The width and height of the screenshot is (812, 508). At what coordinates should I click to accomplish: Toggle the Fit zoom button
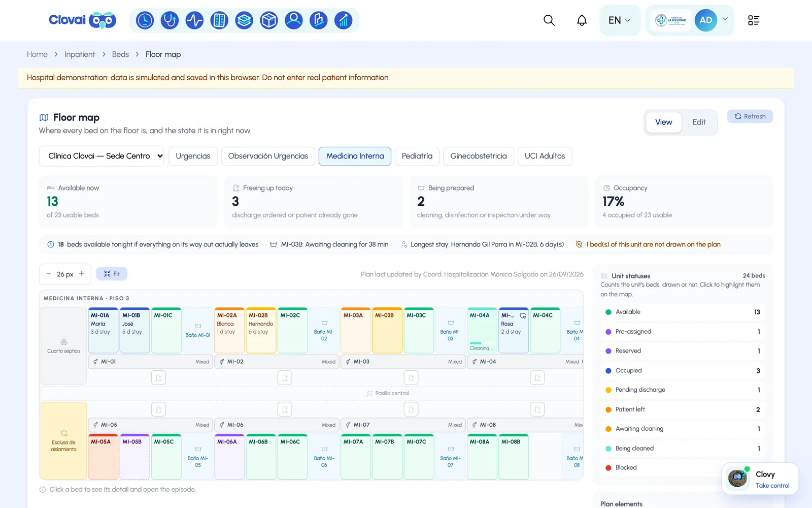pos(112,274)
